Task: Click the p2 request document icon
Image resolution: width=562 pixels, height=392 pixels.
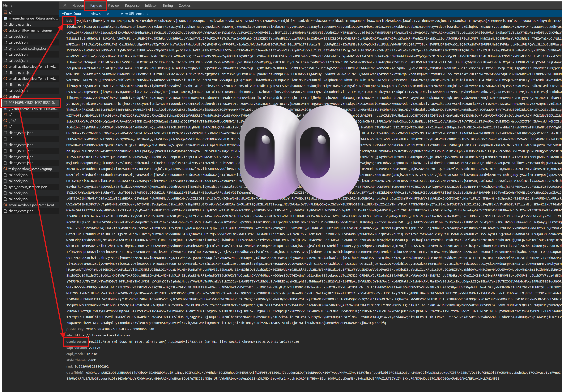Action: point(5,139)
